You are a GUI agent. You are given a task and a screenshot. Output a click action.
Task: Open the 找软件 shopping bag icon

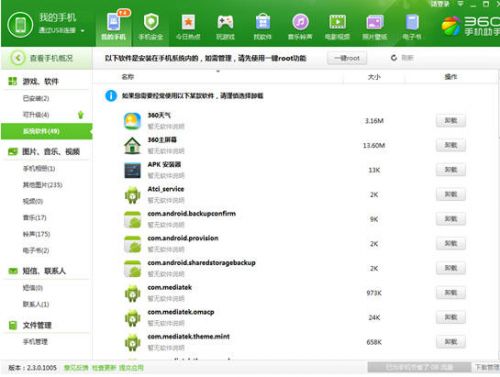tap(263, 27)
